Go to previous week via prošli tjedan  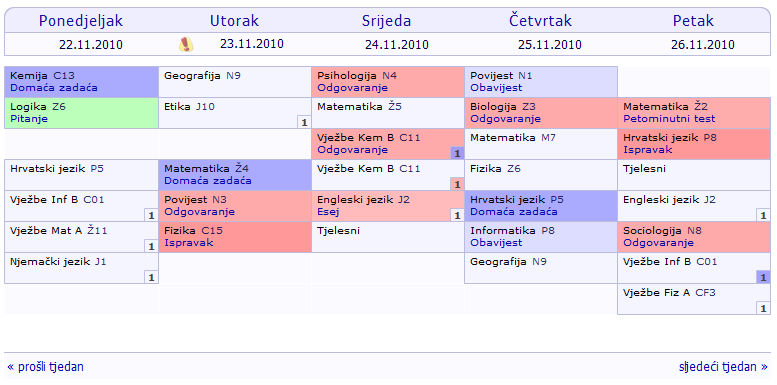46,367
